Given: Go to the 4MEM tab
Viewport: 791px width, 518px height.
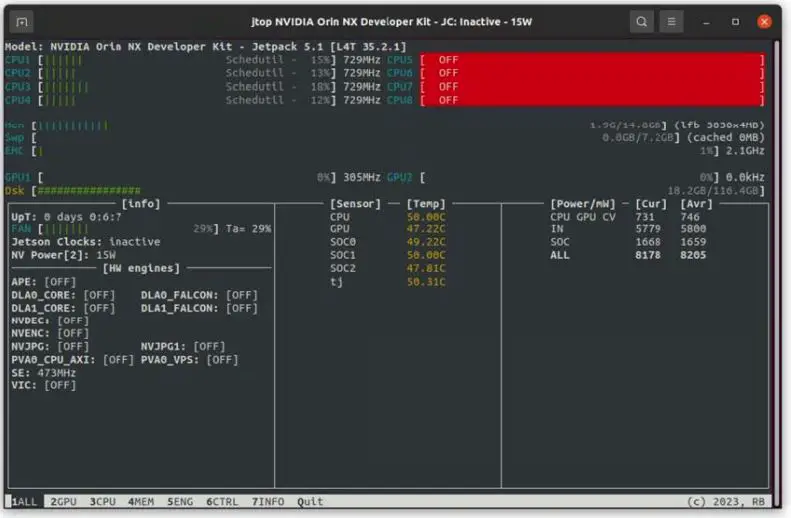Looking at the screenshot, I should [x=141, y=501].
